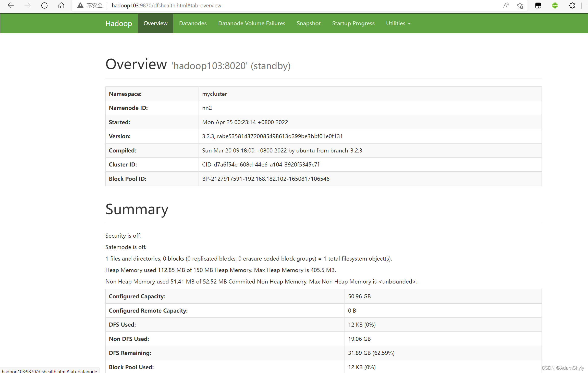
Task: Click the Overview tab
Action: click(x=155, y=23)
